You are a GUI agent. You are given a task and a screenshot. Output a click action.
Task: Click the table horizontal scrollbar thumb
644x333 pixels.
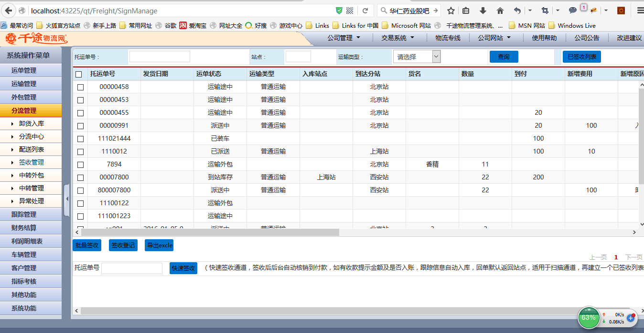210,233
